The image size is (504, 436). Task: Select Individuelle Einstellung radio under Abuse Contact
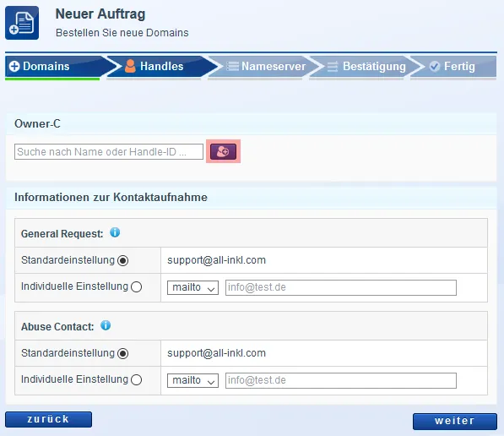tap(136, 379)
